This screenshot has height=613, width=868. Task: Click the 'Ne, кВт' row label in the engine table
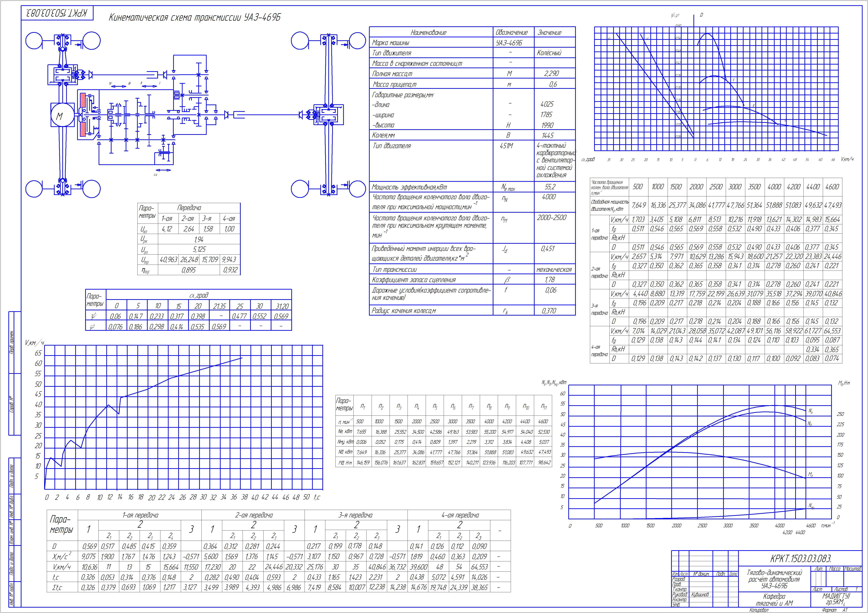[345, 431]
